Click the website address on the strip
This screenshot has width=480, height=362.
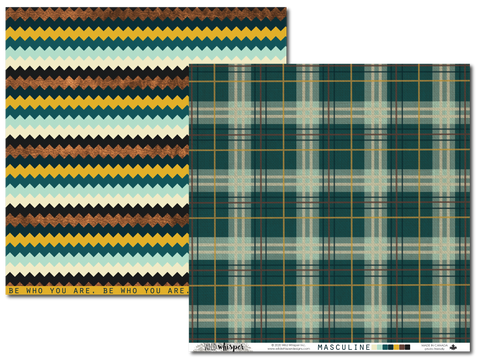coord(289,349)
